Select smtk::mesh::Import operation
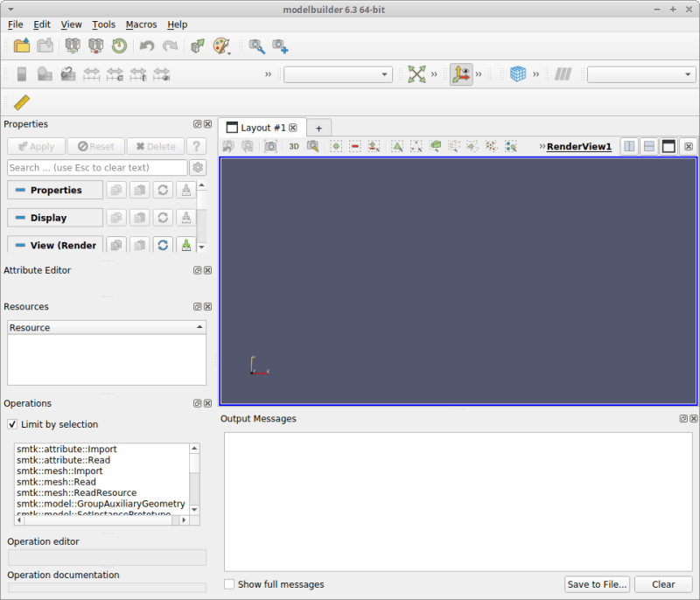The image size is (700, 600). click(59, 471)
